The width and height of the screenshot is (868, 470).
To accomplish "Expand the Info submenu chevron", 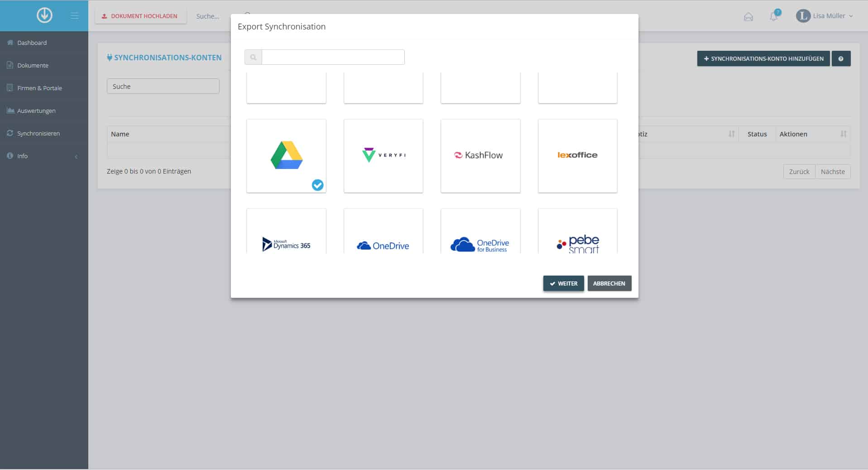I will coord(76,156).
